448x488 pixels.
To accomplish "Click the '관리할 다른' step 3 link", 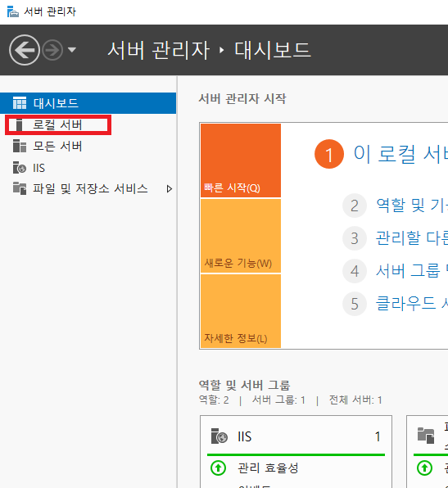I will pyautogui.click(x=412, y=238).
